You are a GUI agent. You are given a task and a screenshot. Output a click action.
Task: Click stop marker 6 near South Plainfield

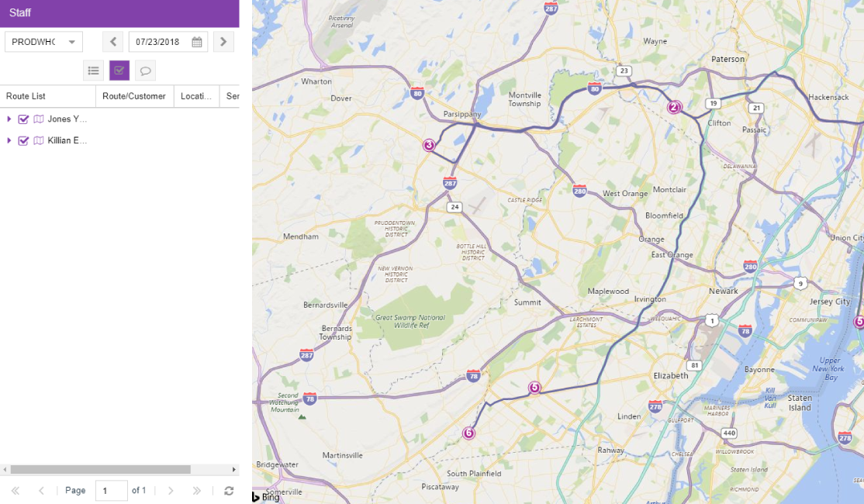(468, 433)
